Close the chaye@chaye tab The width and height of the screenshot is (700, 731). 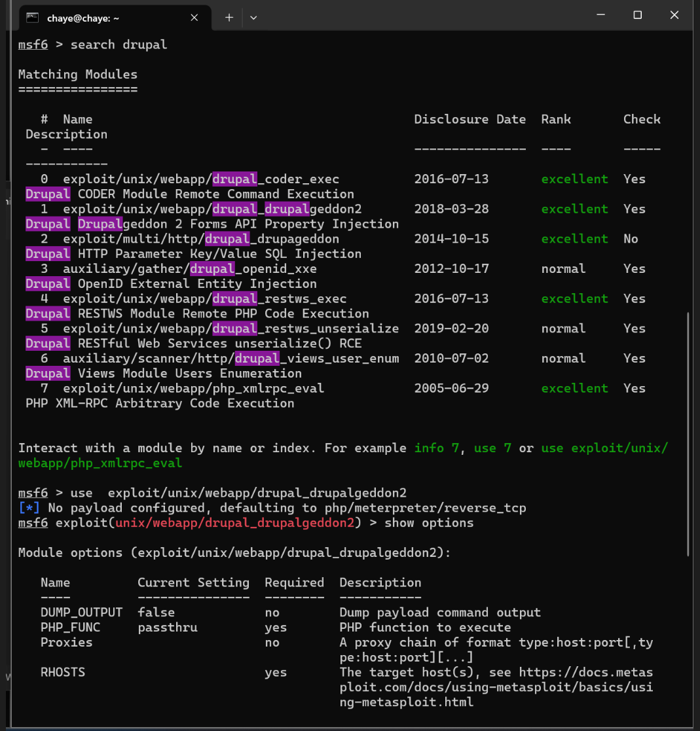[x=194, y=18]
